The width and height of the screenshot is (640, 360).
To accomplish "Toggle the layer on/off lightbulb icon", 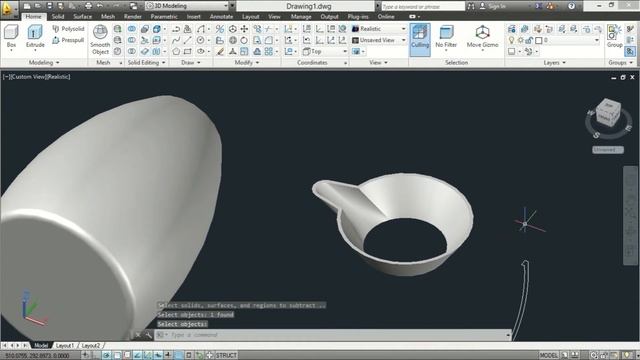I will (x=511, y=40).
